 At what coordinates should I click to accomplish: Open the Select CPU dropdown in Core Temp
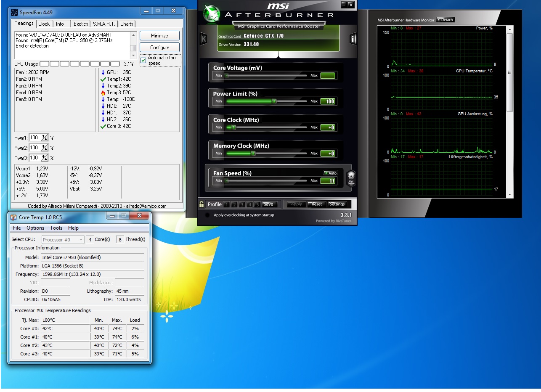pos(63,240)
